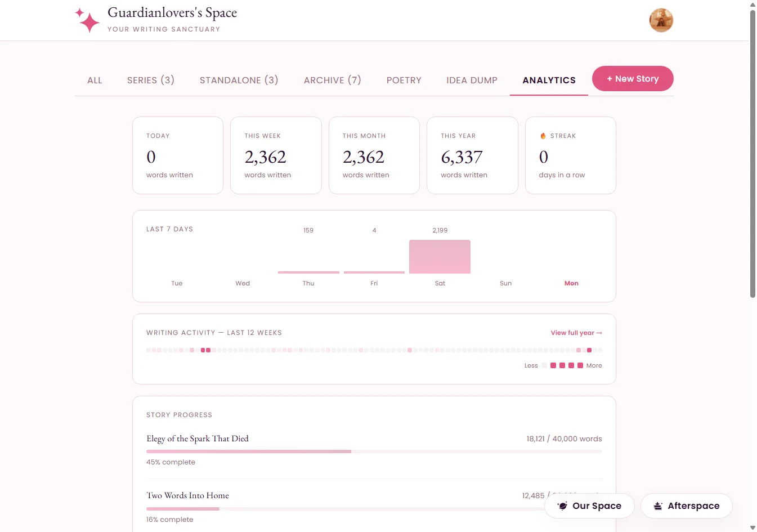Create a new story with + New Story
Viewport: 757px width, 532px height.
coord(633,79)
